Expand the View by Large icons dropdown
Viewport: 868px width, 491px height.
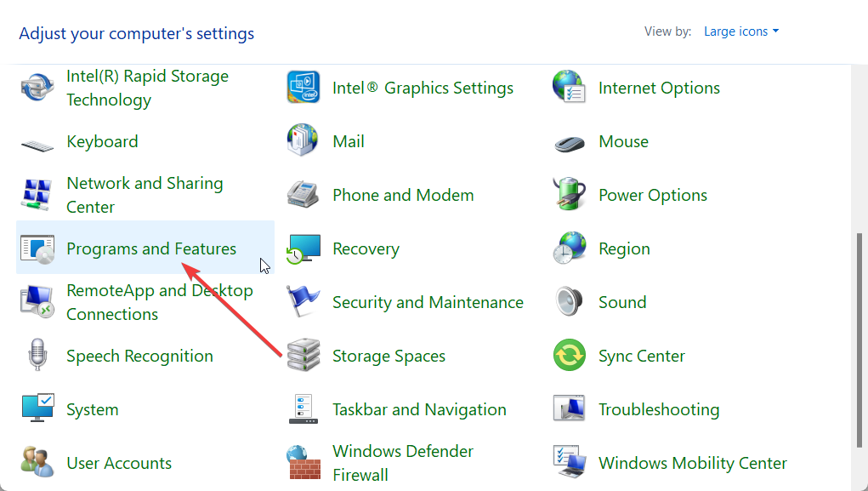(x=740, y=31)
